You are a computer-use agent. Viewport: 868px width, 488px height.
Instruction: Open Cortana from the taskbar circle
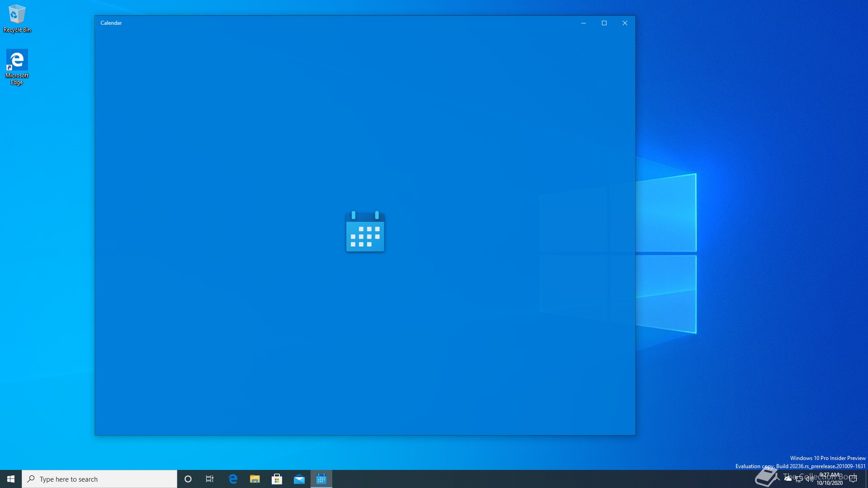[x=188, y=479]
